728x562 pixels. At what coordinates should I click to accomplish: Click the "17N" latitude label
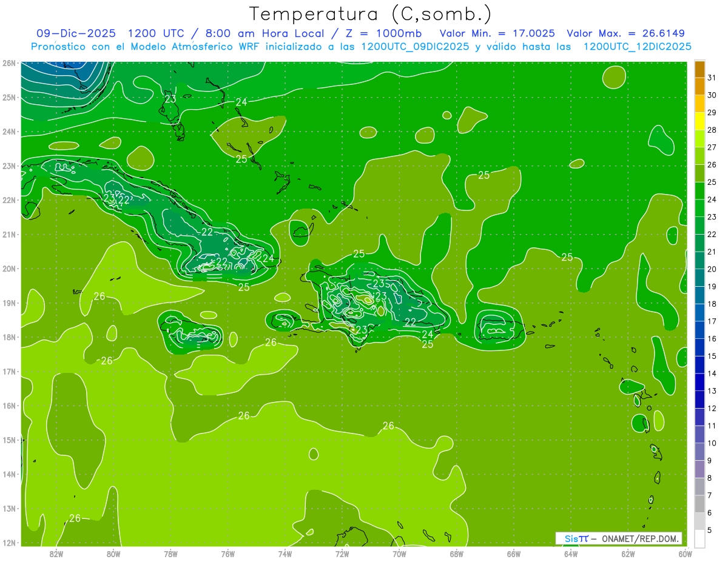[9, 372]
